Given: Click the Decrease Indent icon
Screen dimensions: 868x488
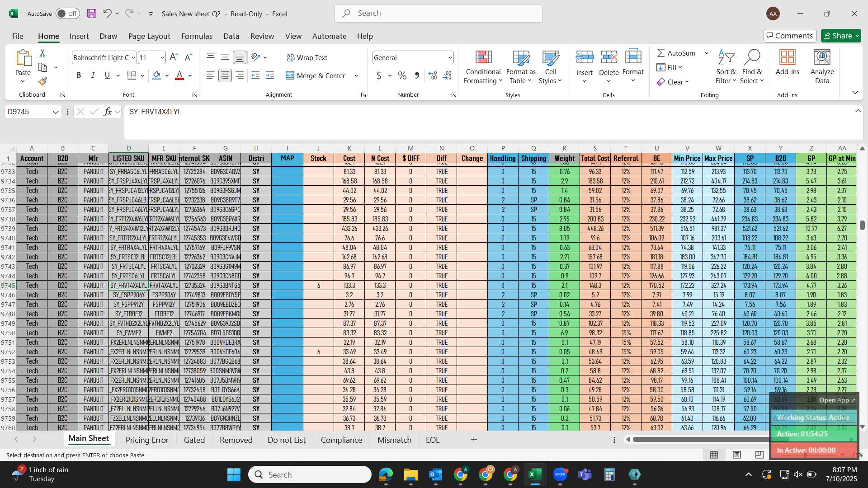Looking at the screenshot, I should 255,75.
